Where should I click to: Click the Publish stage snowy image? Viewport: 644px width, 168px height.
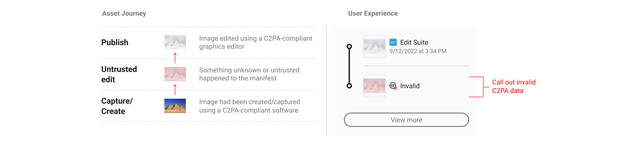(x=175, y=42)
